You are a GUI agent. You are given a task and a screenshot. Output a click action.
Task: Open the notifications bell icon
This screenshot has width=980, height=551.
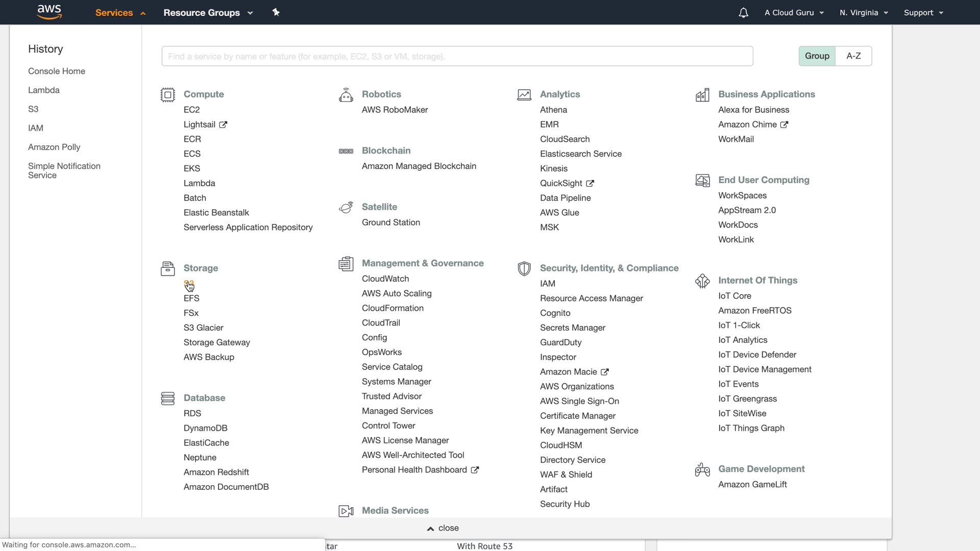(x=743, y=13)
